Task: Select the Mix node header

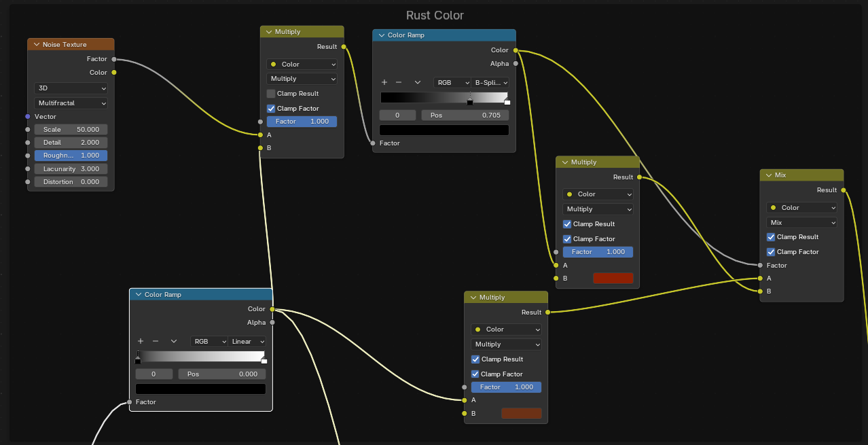Action: click(801, 175)
